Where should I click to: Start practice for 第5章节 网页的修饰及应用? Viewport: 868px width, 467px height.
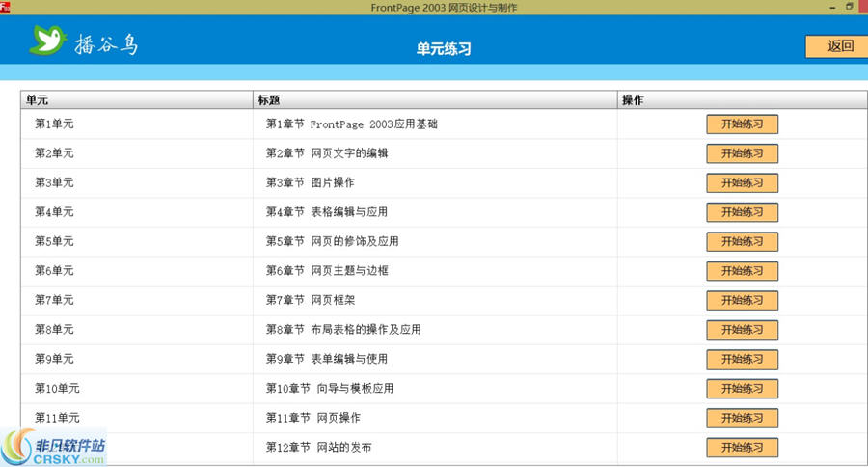742,241
